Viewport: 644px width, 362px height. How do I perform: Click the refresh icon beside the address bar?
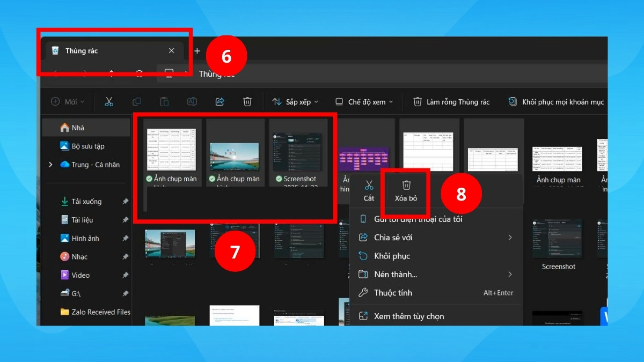click(140, 73)
